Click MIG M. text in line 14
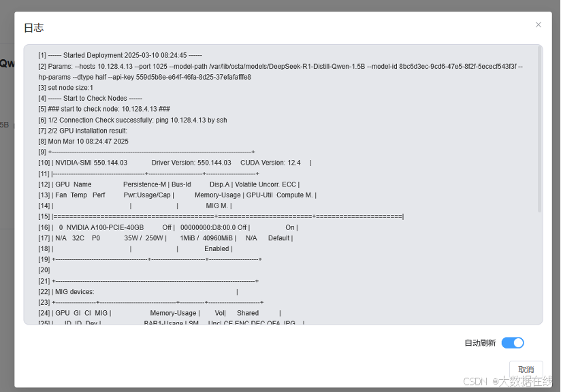This screenshot has height=392, width=561. click(217, 206)
